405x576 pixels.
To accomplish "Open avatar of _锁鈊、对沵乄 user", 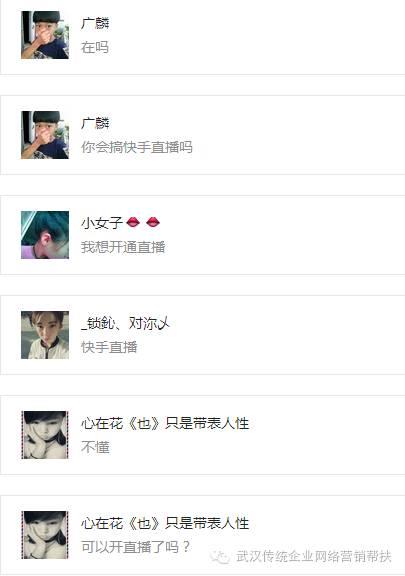I will (45, 335).
